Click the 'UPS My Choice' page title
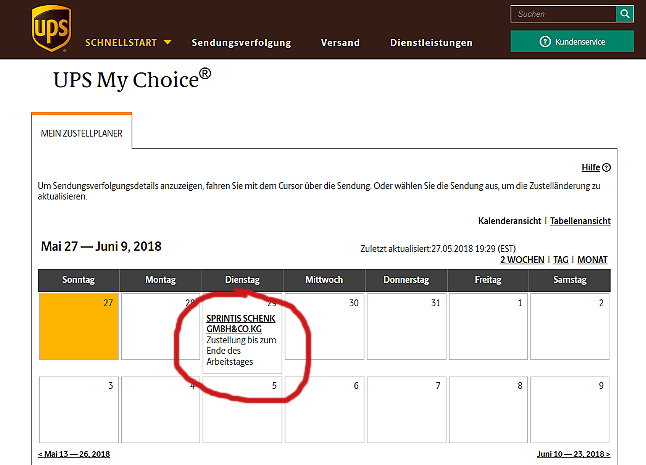 pyautogui.click(x=132, y=79)
